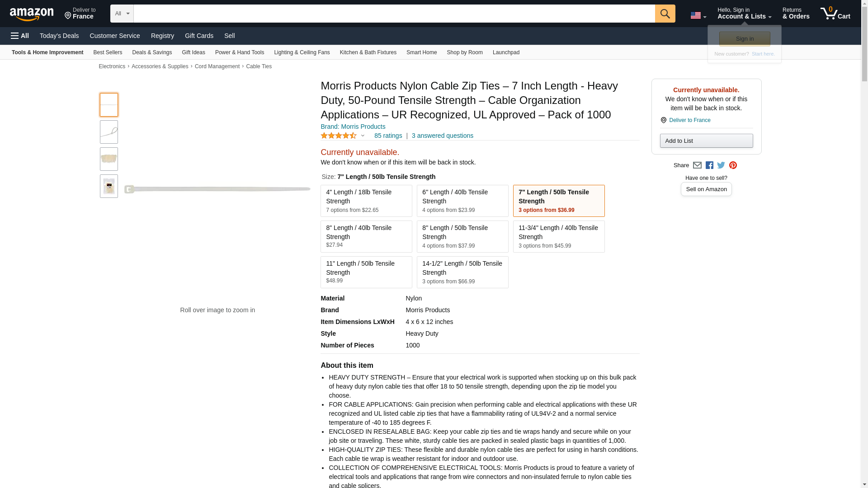
Task: Share via email envelope icon
Action: click(x=697, y=165)
